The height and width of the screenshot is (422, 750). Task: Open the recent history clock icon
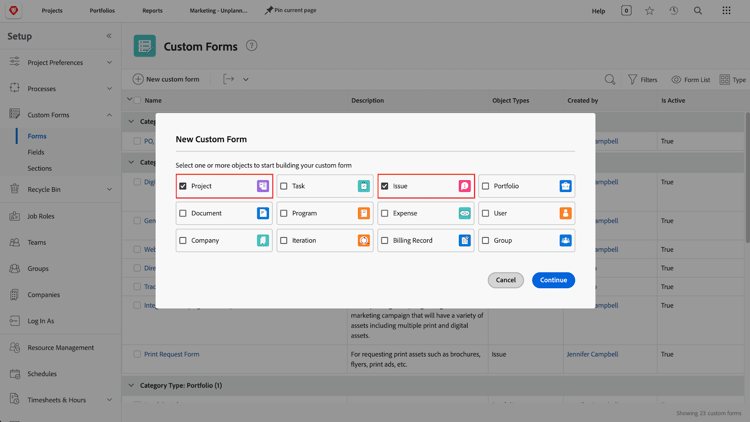(x=674, y=11)
